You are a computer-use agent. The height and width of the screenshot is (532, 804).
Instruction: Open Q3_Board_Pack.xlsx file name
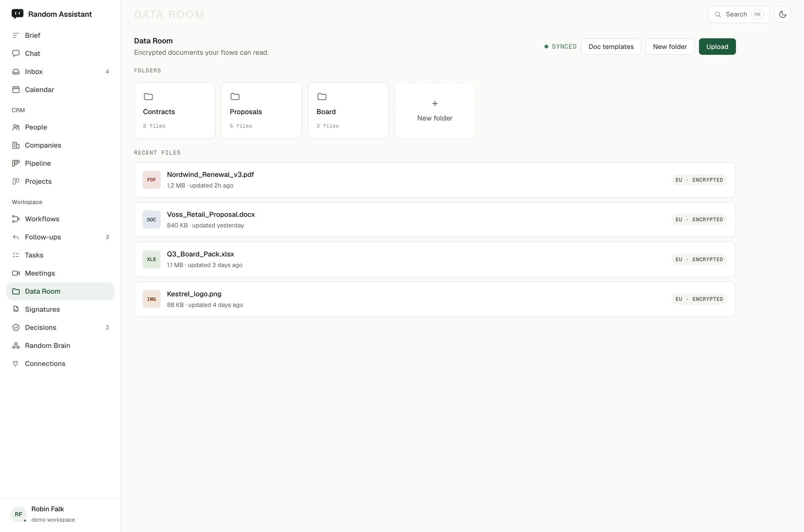tap(200, 254)
